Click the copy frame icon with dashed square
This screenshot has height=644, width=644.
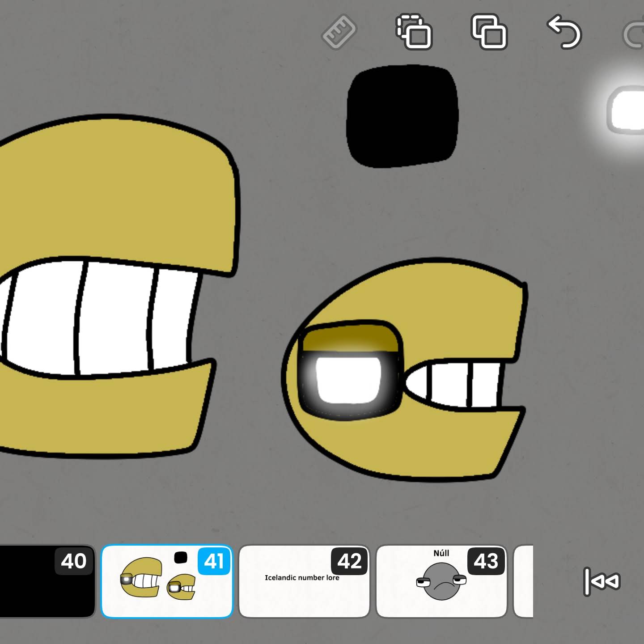(414, 32)
